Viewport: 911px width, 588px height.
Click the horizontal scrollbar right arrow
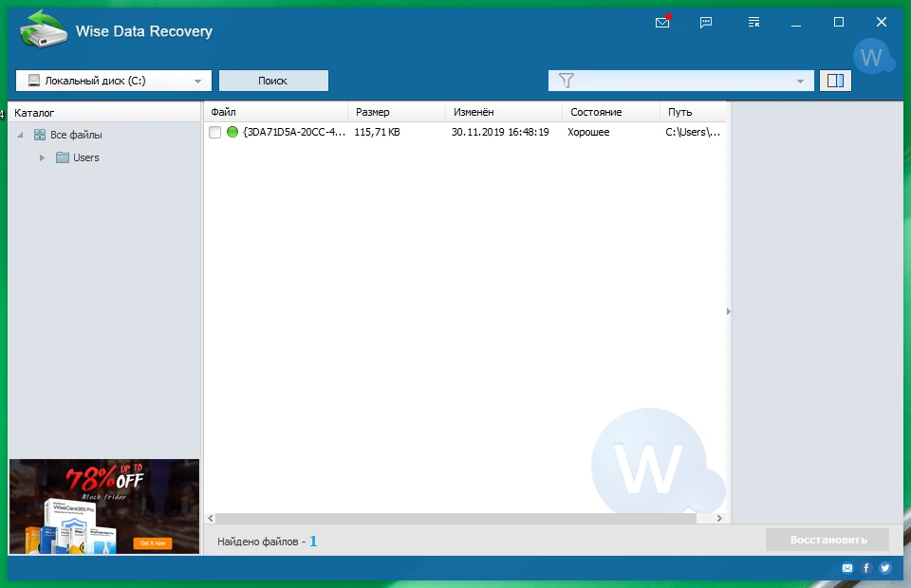[x=719, y=518]
